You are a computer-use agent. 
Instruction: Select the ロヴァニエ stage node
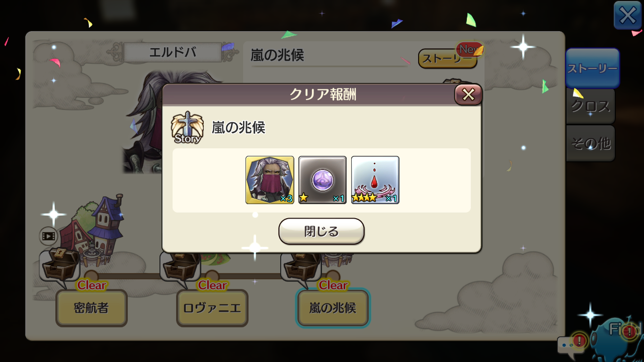coord(212,308)
